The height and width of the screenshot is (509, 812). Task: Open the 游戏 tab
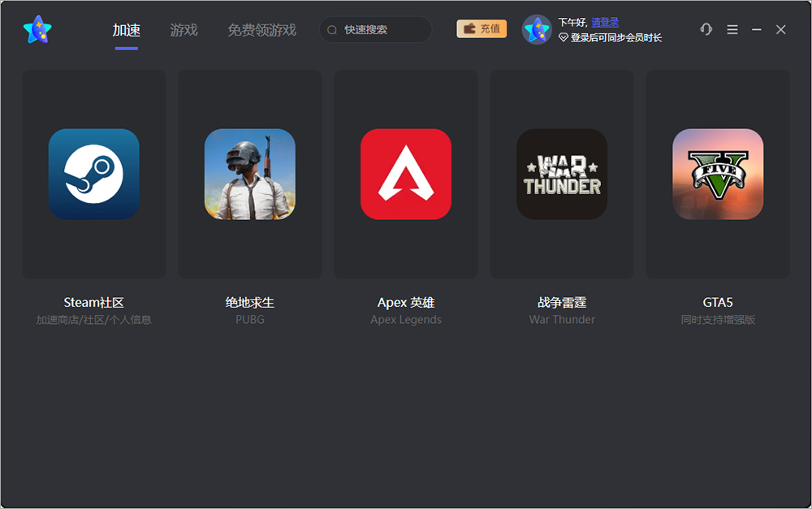coord(184,30)
